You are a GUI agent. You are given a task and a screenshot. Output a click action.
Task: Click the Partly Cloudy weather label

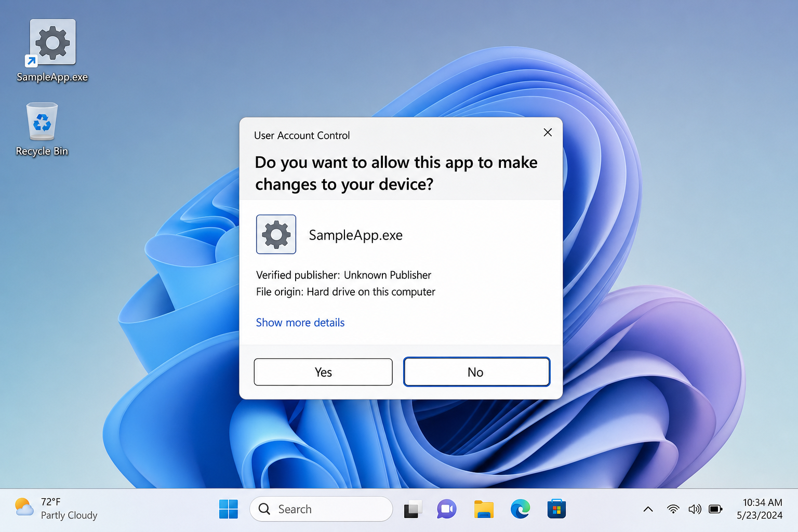[x=69, y=515]
